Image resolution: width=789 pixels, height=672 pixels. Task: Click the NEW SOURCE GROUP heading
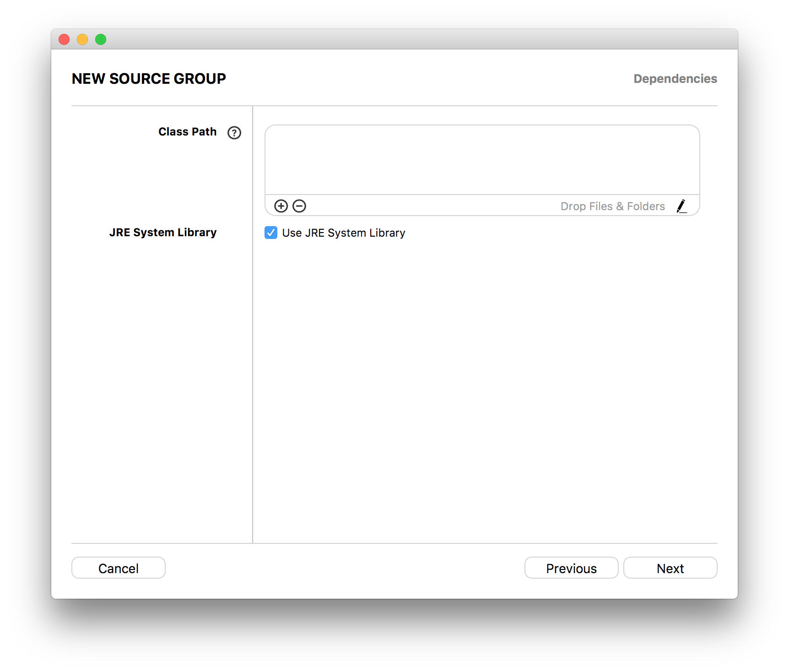pyautogui.click(x=149, y=79)
